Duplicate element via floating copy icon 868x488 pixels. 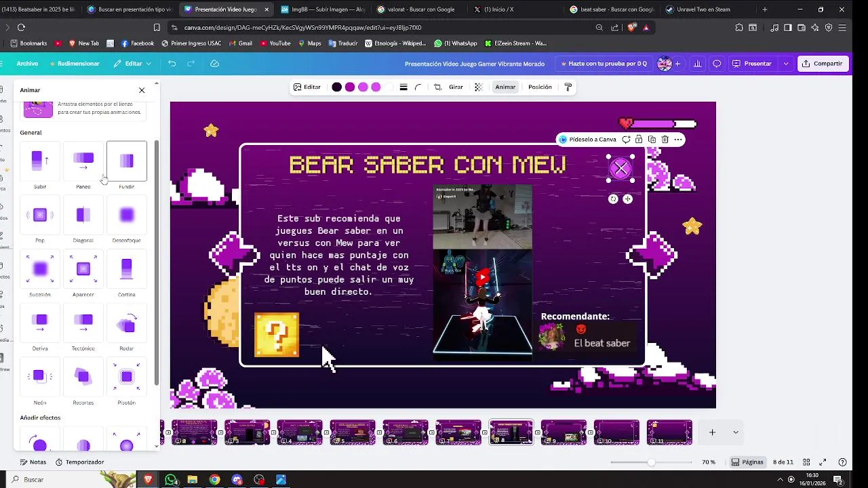coord(652,140)
